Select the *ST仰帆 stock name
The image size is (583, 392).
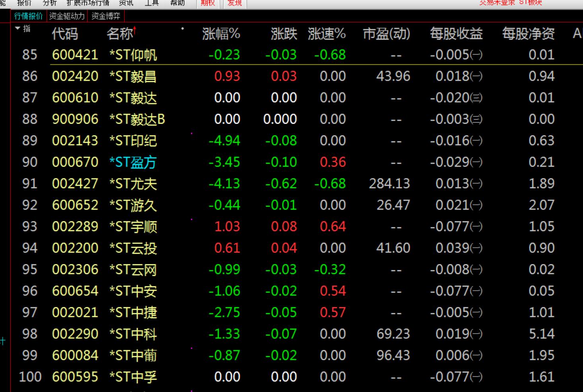pos(133,54)
